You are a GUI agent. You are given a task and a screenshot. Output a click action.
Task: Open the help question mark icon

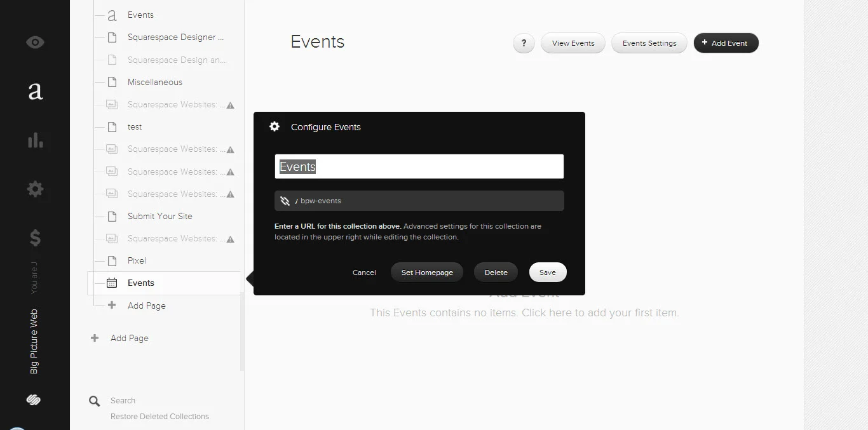point(524,43)
